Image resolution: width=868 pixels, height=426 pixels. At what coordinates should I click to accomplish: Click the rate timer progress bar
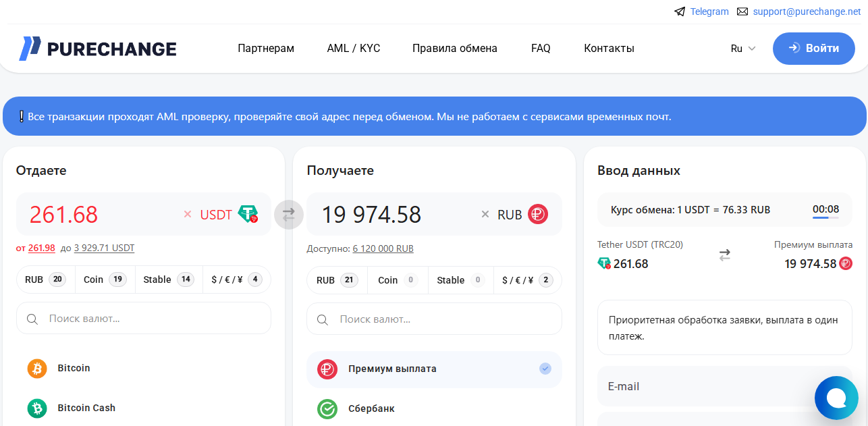825,218
